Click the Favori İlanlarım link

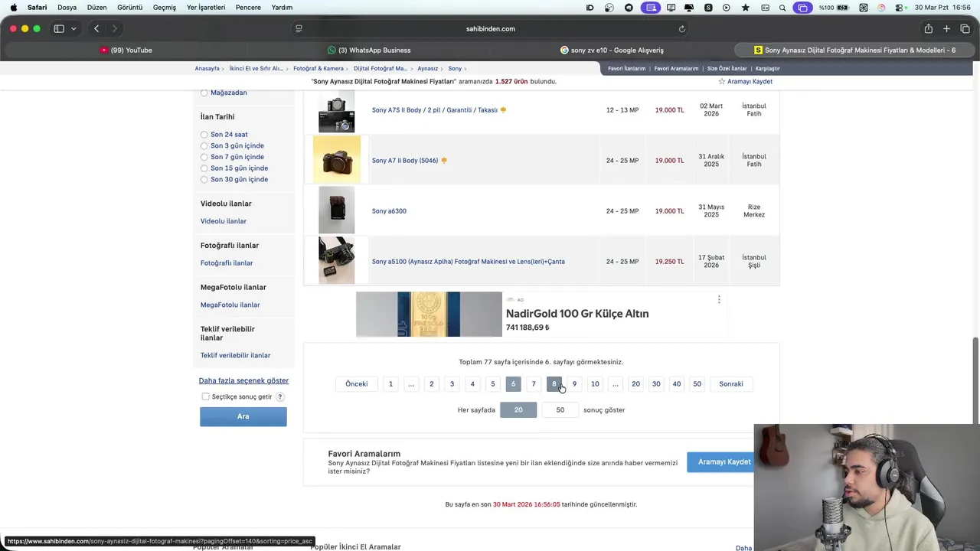627,69
